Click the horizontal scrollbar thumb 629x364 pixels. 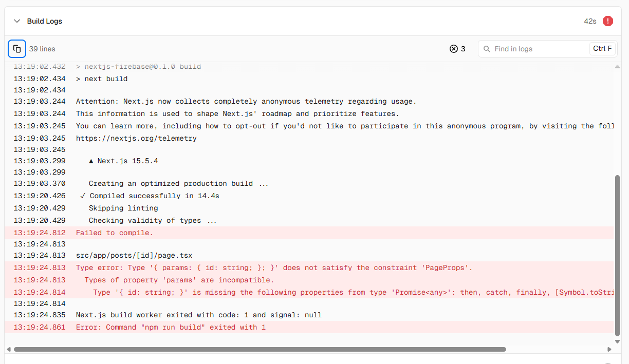click(260, 349)
